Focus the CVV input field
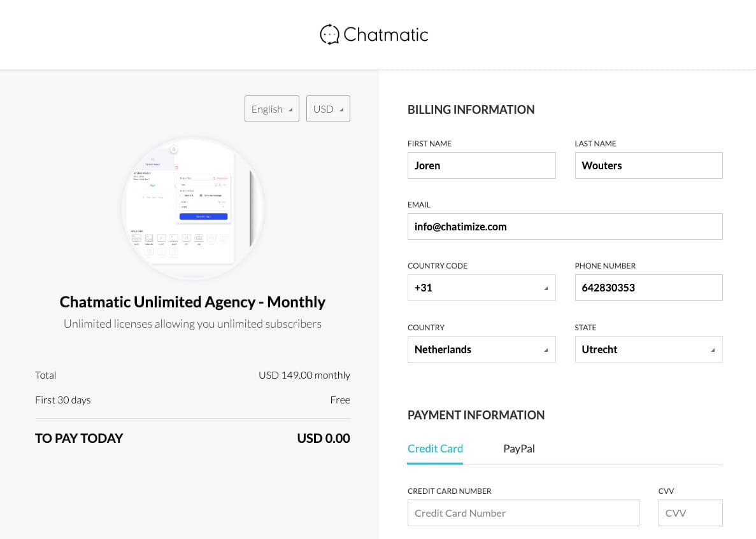This screenshot has height=539, width=756. [x=690, y=513]
